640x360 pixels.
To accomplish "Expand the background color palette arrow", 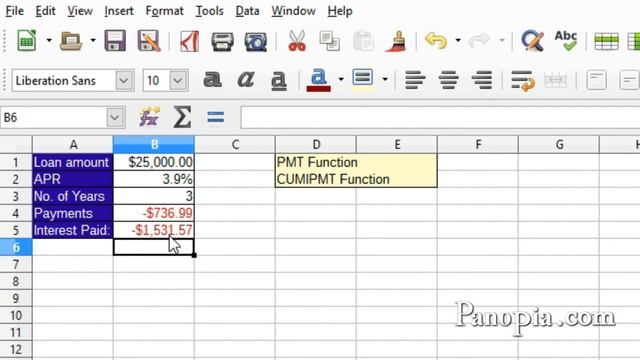I will click(385, 80).
